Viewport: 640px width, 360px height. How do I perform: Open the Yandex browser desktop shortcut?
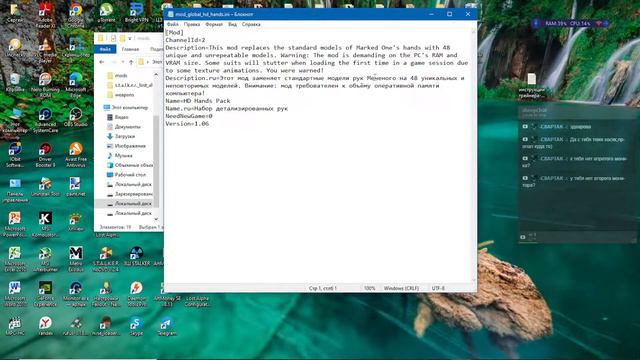(45, 326)
